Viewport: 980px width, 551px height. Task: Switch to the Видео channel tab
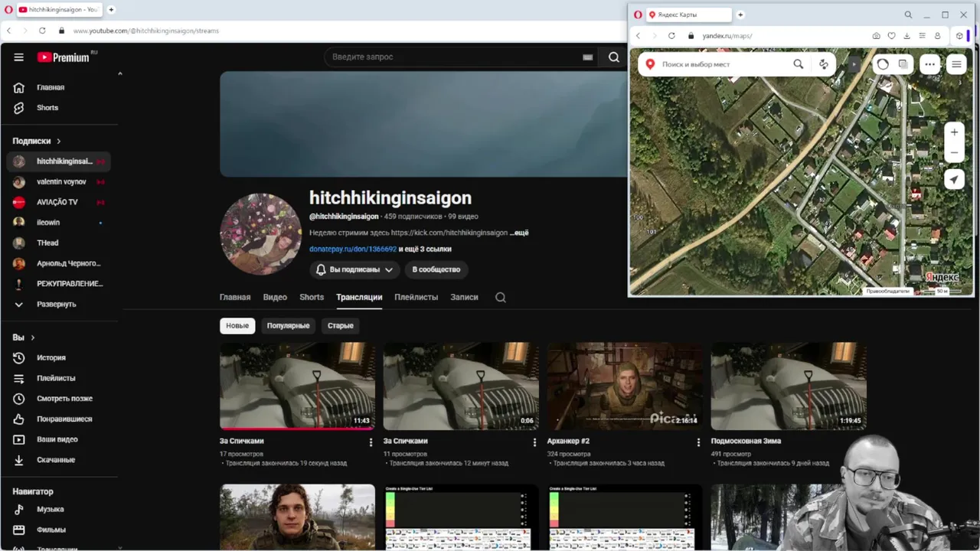[x=275, y=297]
